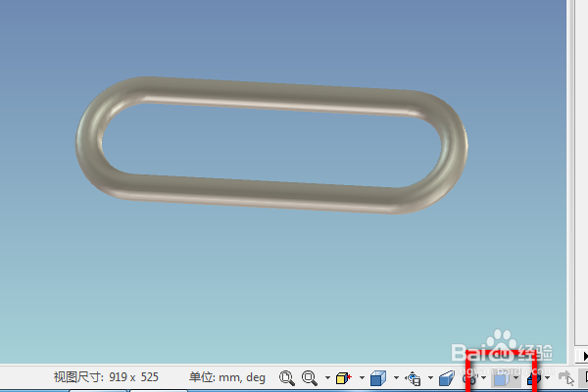Click the blue stacked layers icon
Screen dimensions: 588x392
coord(534,379)
